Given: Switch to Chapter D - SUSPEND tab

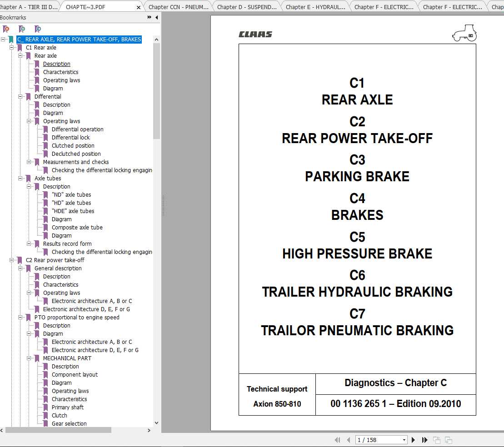Looking at the screenshot, I should pos(246,7).
